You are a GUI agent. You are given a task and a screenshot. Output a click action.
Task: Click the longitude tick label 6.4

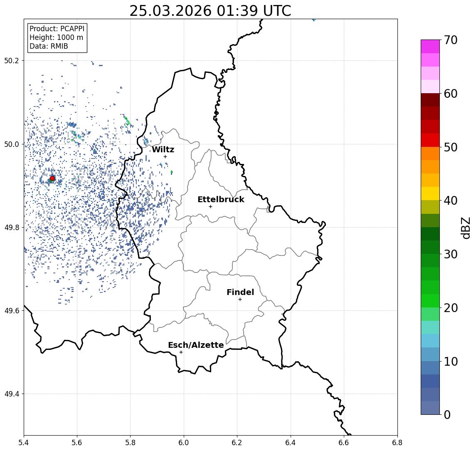(x=291, y=442)
